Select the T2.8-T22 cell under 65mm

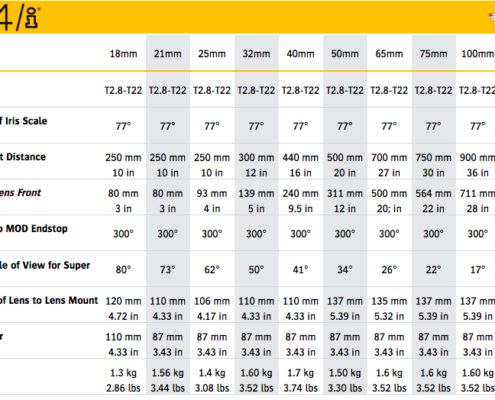389,91
